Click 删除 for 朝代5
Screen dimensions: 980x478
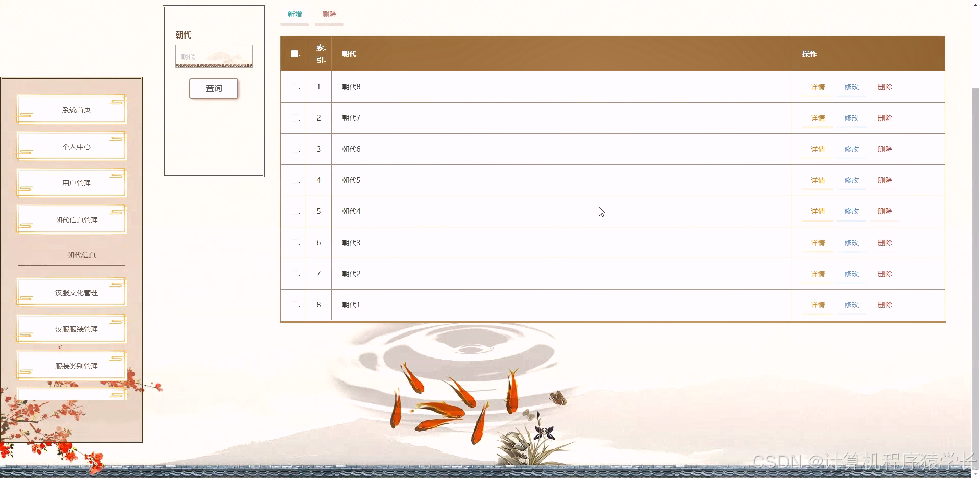click(885, 180)
